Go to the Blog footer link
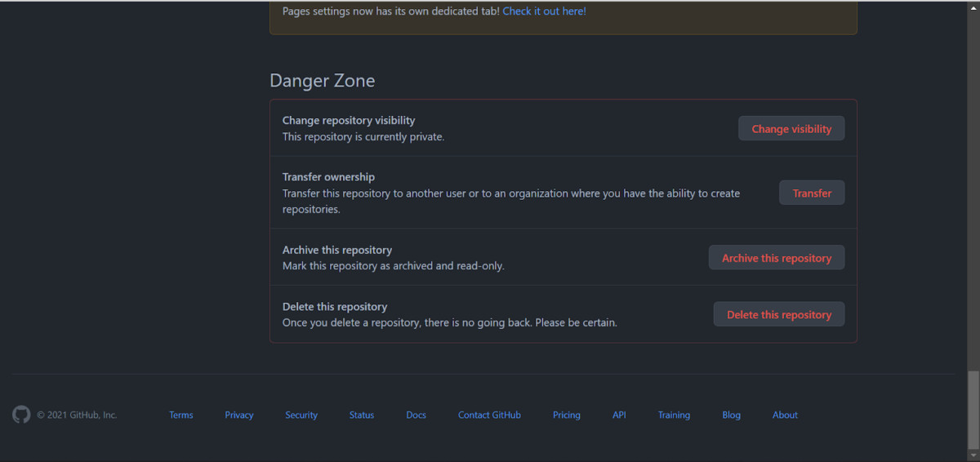Image resolution: width=980 pixels, height=462 pixels. [732, 415]
